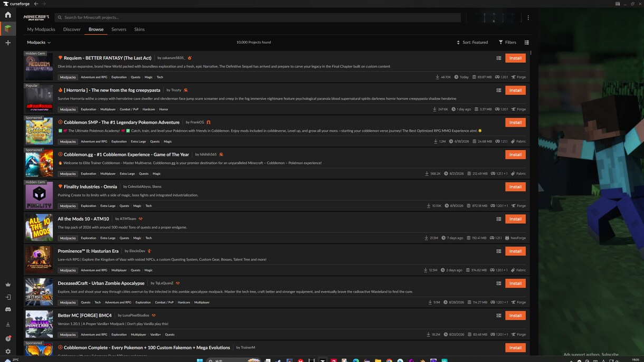Viewport: 644px width, 362px height.
Task: Install All the Mods 10 modpack
Action: [515, 219]
